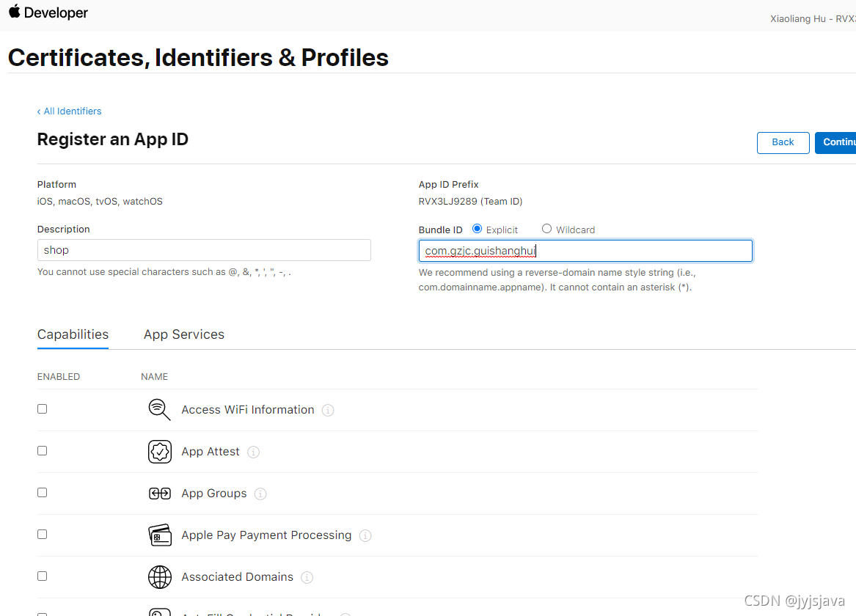Image resolution: width=856 pixels, height=616 pixels.
Task: Click the Access WiFi Information icon
Action: (159, 409)
